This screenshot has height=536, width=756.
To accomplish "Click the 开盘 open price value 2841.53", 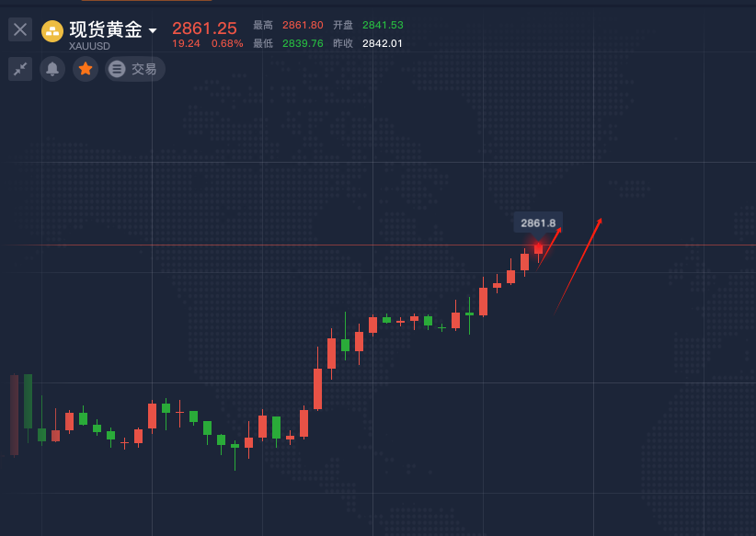I will [383, 25].
